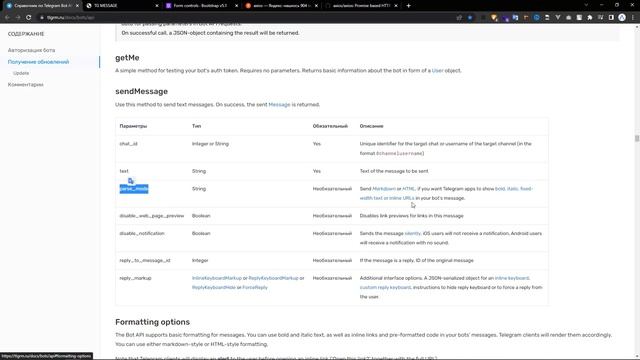Click the disable_web_page_preview parameter cell

pos(152,216)
